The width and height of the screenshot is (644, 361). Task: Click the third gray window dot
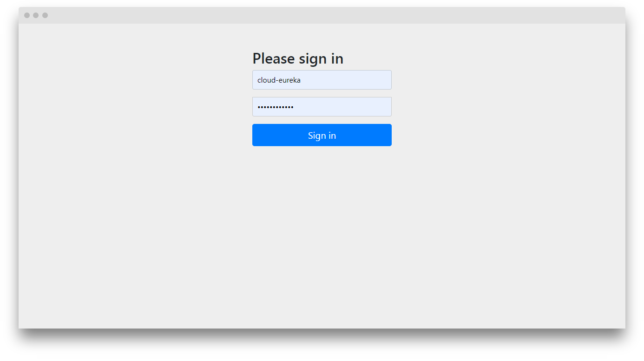45,15
